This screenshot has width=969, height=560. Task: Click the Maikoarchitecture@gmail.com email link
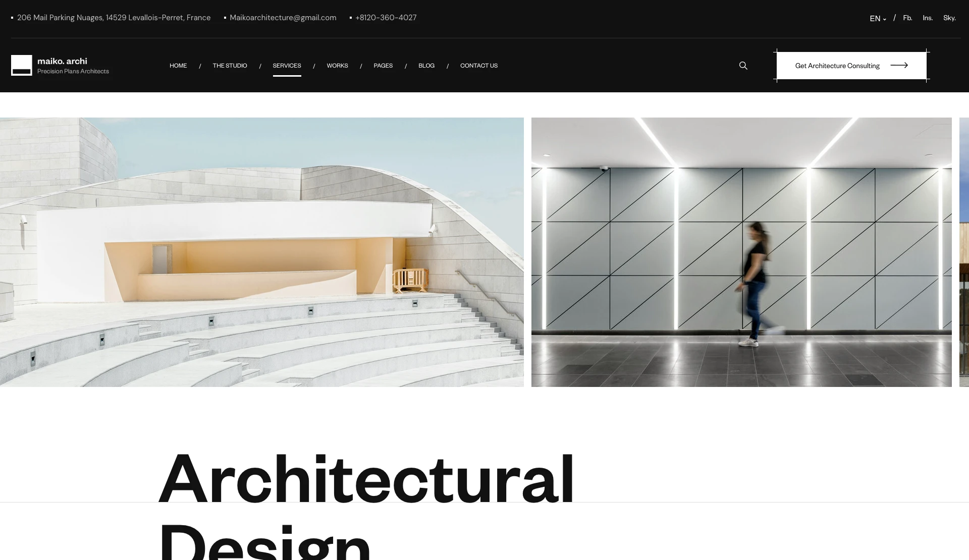click(283, 18)
